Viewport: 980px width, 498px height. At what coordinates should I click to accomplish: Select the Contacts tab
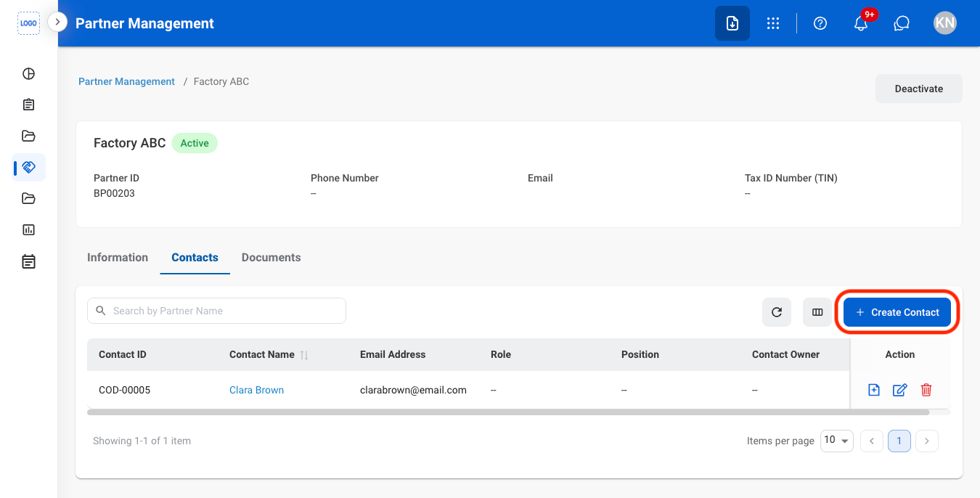195,258
